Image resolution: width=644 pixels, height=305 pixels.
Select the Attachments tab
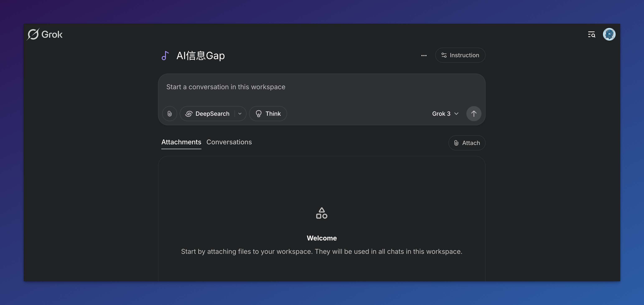coord(181,142)
